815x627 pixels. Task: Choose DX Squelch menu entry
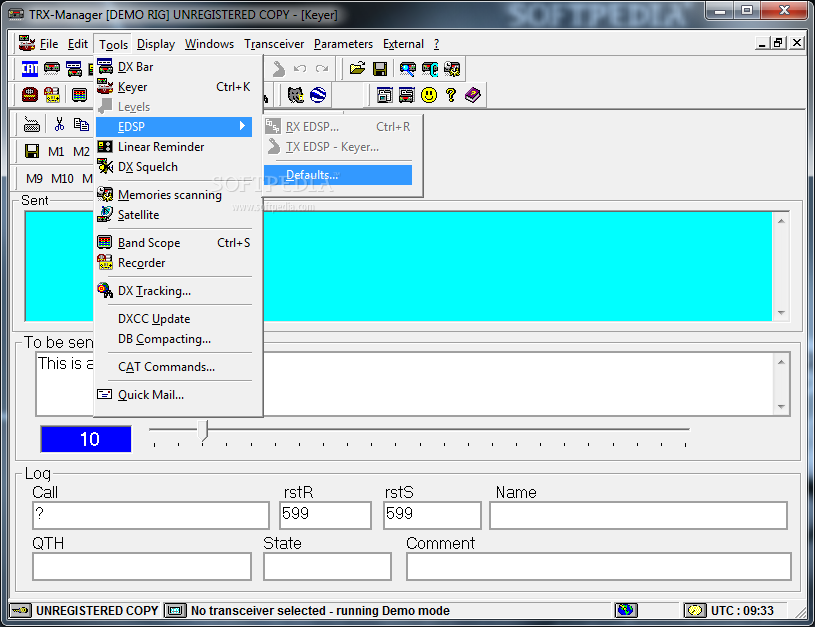pyautogui.click(x=174, y=167)
